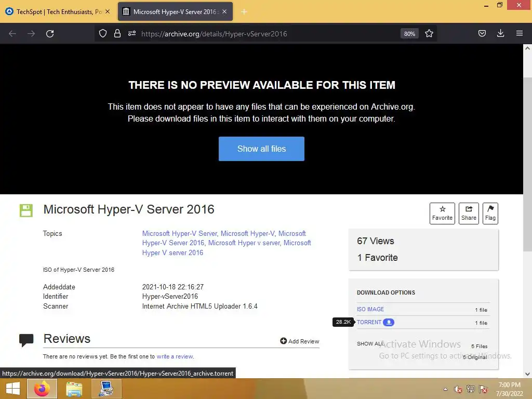Image resolution: width=532 pixels, height=399 pixels.
Task: Click the muted volume tray icon
Action: click(458, 389)
